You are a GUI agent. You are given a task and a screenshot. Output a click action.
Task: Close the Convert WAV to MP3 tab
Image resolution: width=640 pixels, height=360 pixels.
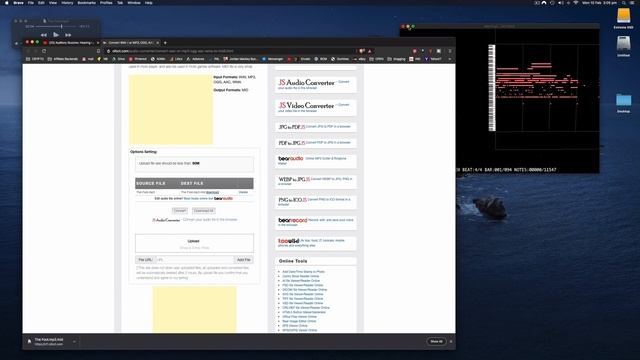click(x=158, y=42)
